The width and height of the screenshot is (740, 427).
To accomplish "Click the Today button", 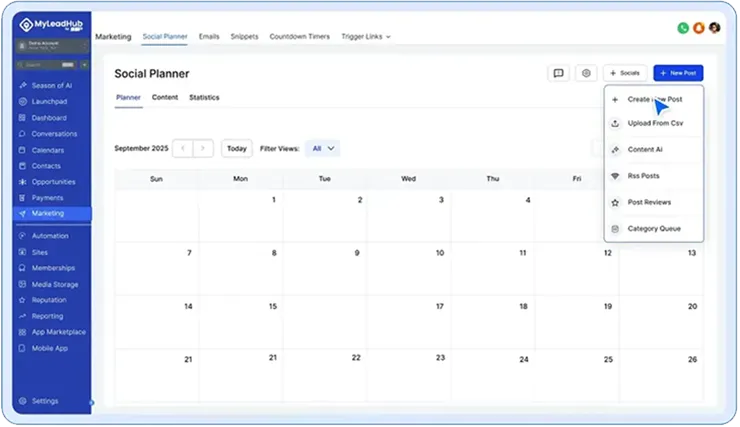I will 236,149.
